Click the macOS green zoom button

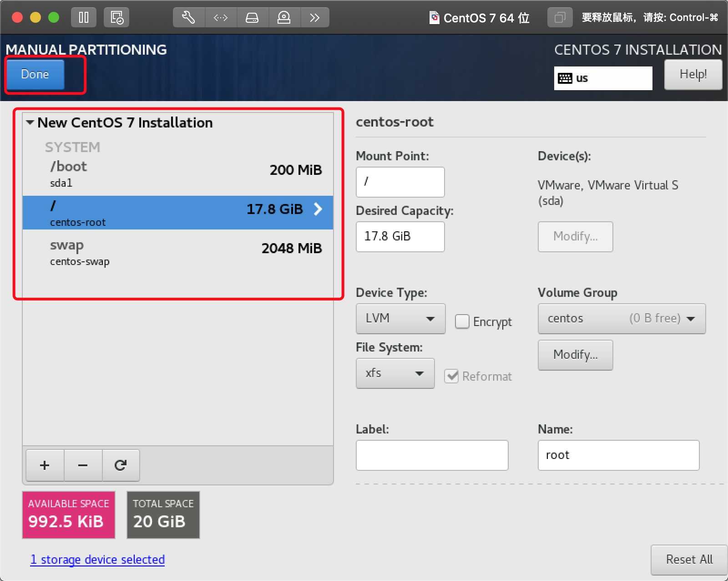[x=54, y=17]
